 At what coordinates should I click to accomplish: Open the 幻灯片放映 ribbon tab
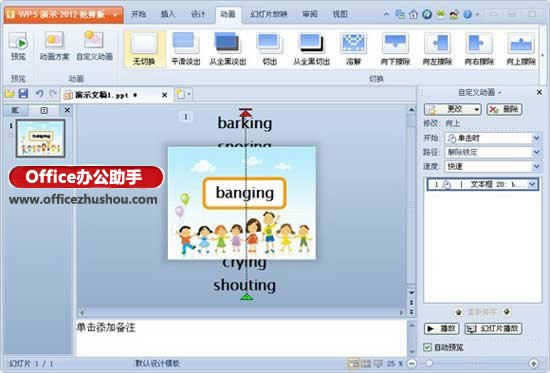click(269, 14)
